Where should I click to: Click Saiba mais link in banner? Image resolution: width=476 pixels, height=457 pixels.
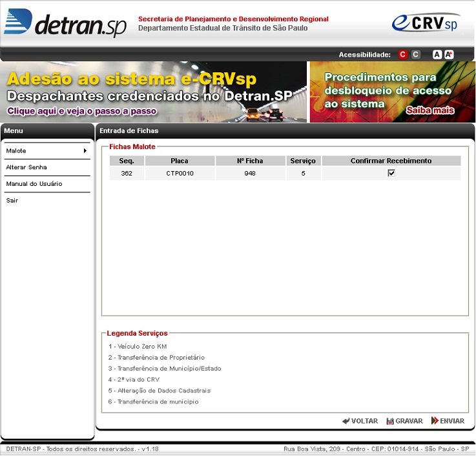click(430, 110)
